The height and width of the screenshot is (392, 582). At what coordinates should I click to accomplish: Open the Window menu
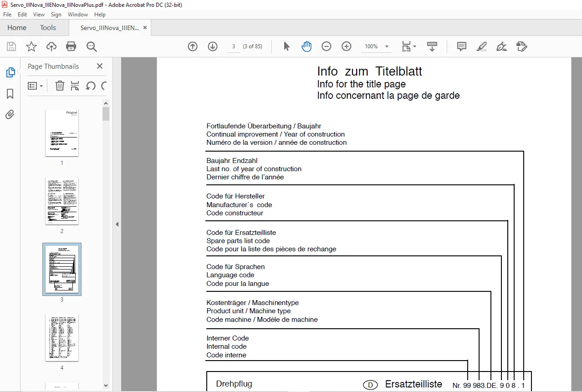pos(78,15)
